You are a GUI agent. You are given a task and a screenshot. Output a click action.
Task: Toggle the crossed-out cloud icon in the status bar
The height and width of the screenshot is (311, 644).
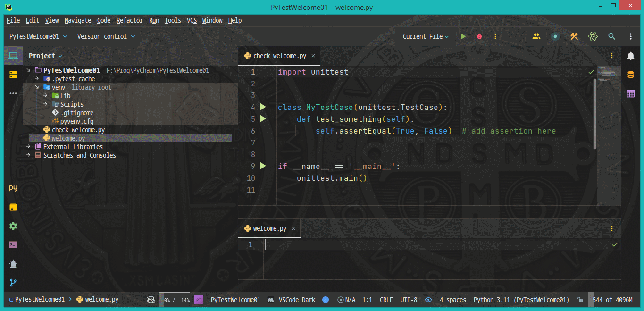coord(151,300)
